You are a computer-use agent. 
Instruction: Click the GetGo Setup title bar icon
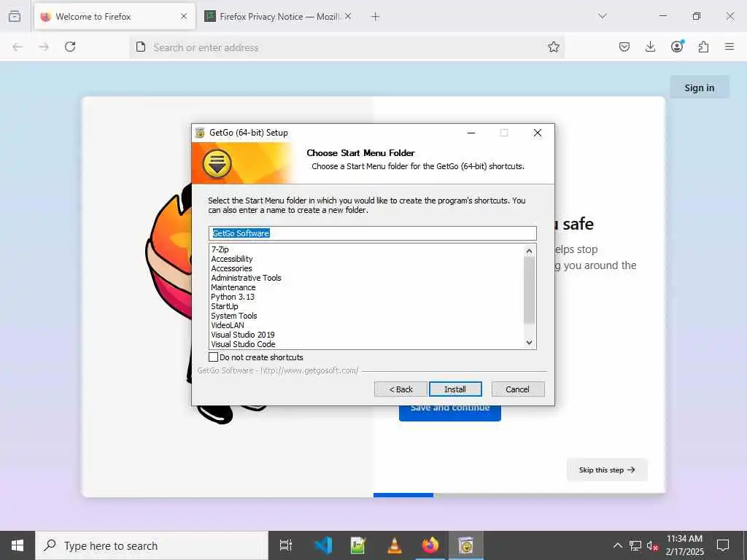(x=200, y=133)
